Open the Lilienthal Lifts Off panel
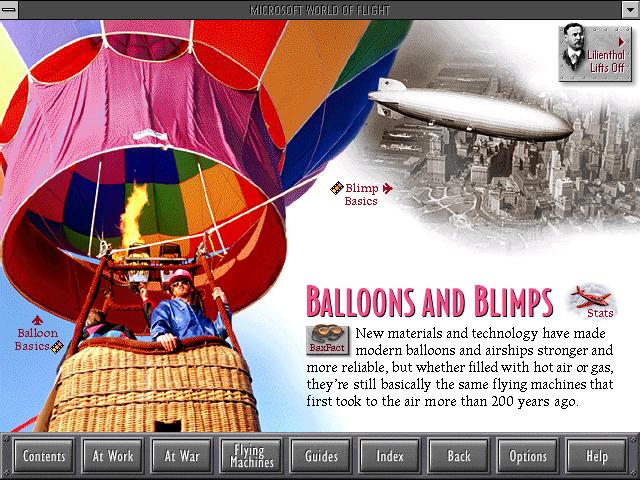 [595, 52]
